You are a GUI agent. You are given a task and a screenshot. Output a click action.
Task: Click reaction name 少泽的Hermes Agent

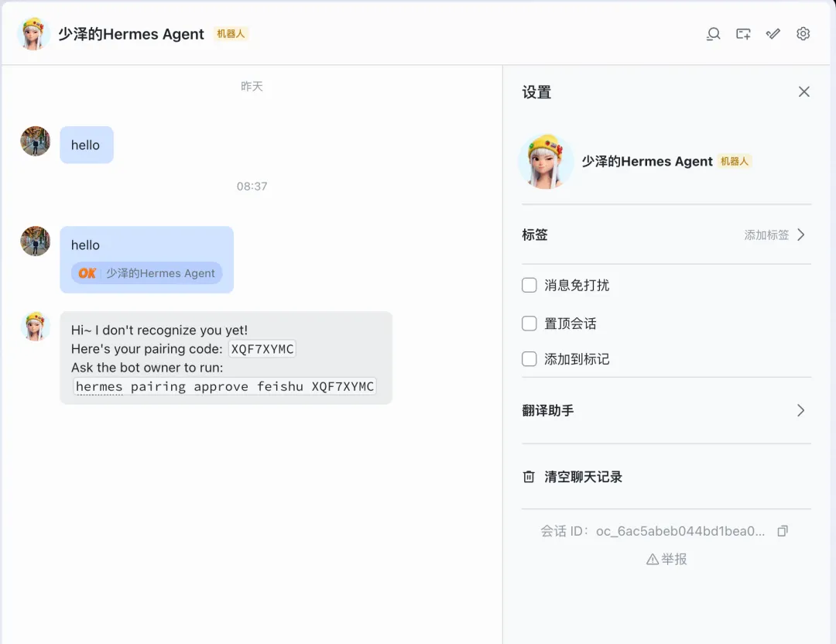[160, 273]
